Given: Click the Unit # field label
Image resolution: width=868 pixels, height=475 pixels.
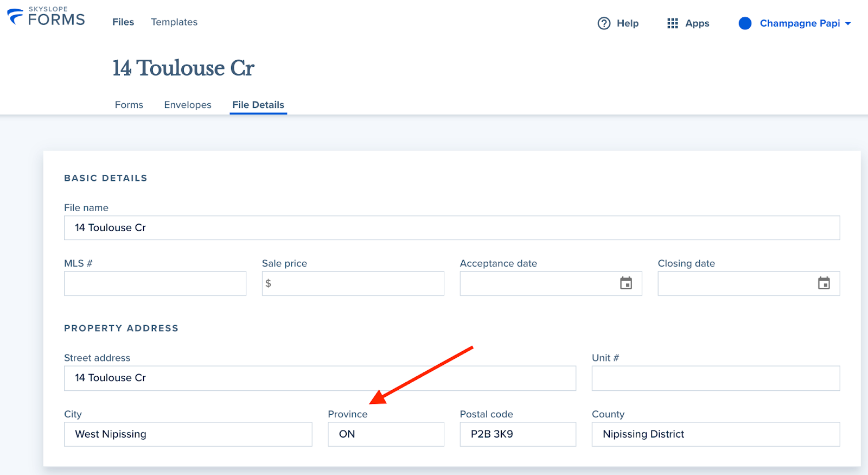Looking at the screenshot, I should 605,358.
